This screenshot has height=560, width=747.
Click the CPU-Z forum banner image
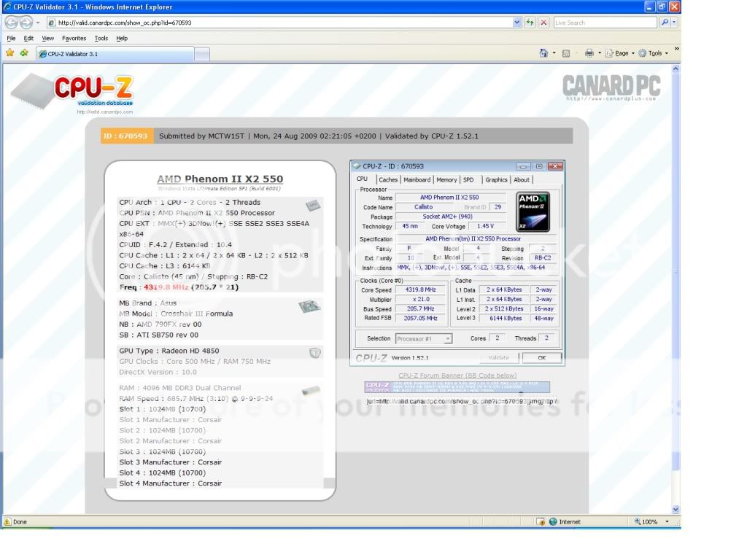point(457,386)
